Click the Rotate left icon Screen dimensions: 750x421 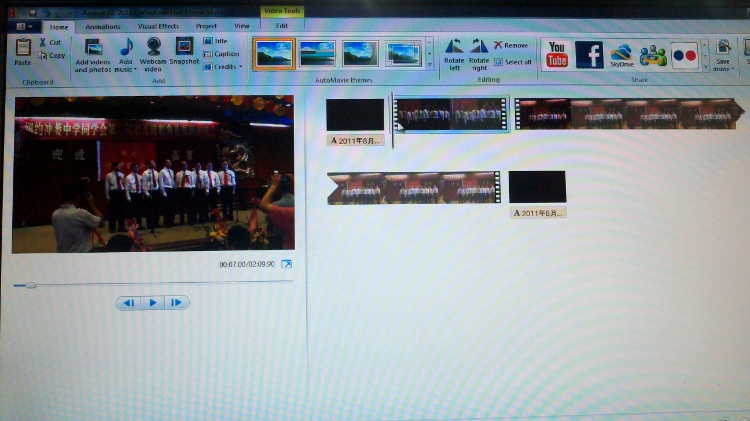(454, 52)
